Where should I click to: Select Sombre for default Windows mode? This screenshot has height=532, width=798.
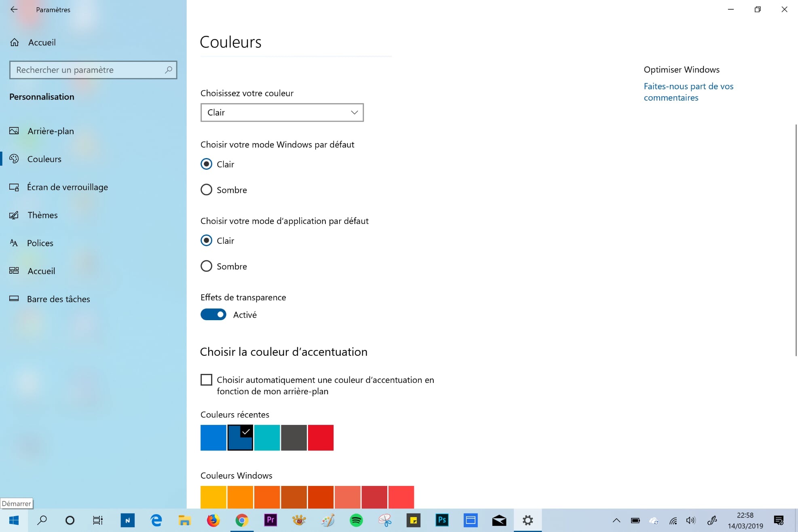coord(207,190)
